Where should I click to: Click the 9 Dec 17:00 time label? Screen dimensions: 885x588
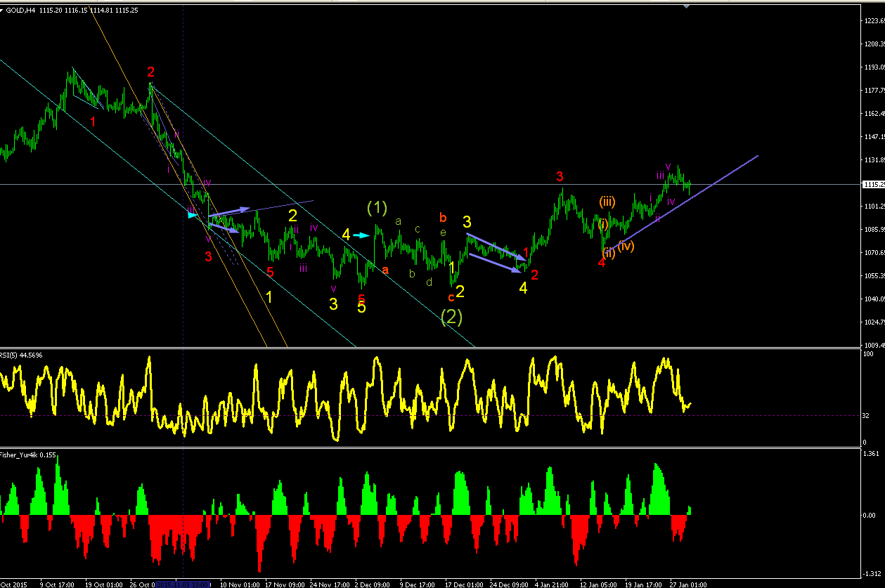(x=418, y=584)
